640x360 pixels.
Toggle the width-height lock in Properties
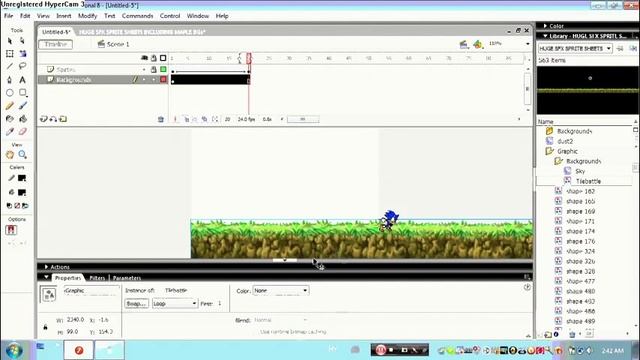45,327
